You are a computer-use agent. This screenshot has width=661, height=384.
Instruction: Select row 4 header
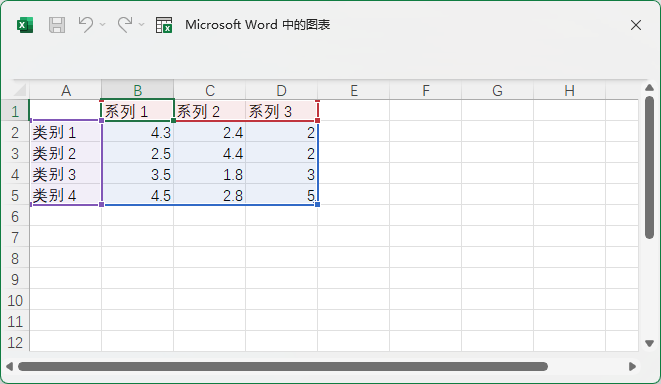click(15, 174)
